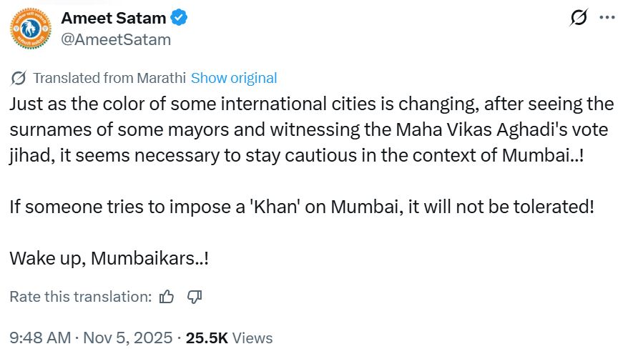Click the first paragraph of the post

pyautogui.click(x=311, y=129)
